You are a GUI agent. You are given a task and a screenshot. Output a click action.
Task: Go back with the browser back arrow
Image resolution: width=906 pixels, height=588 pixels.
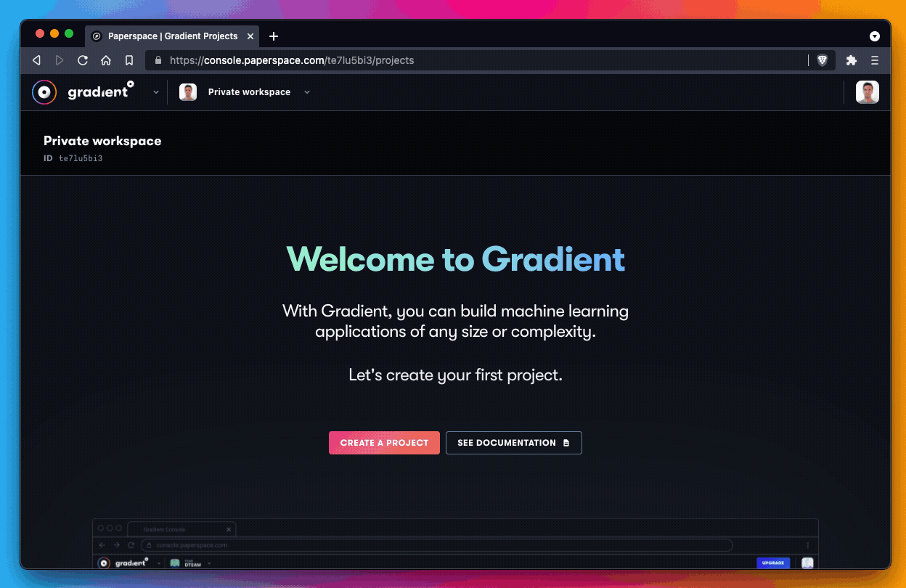tap(36, 60)
